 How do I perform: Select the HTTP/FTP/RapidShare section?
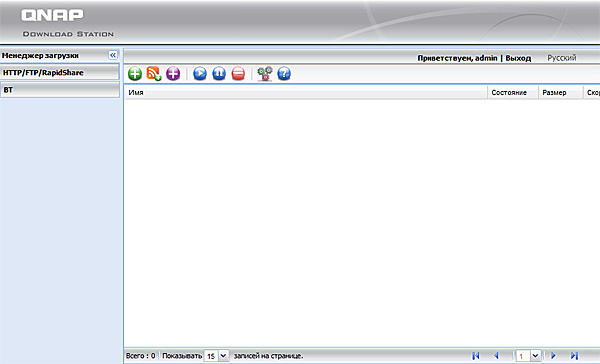(x=60, y=72)
